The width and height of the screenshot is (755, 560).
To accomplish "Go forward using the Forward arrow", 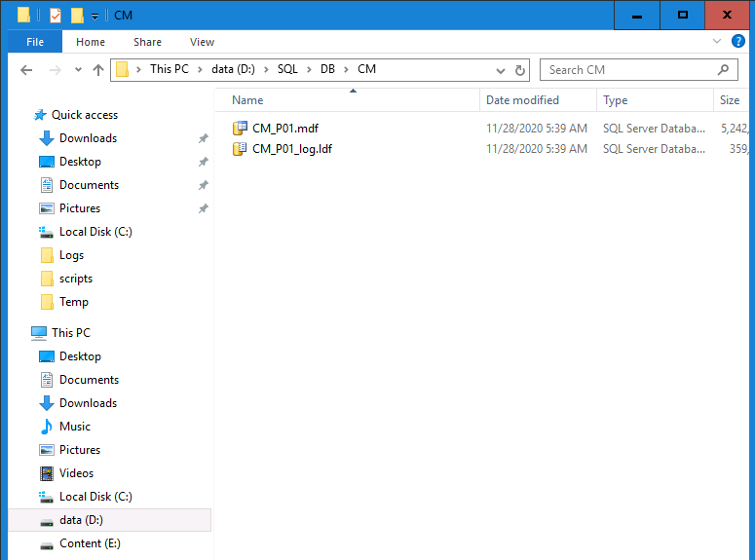I will pos(56,70).
